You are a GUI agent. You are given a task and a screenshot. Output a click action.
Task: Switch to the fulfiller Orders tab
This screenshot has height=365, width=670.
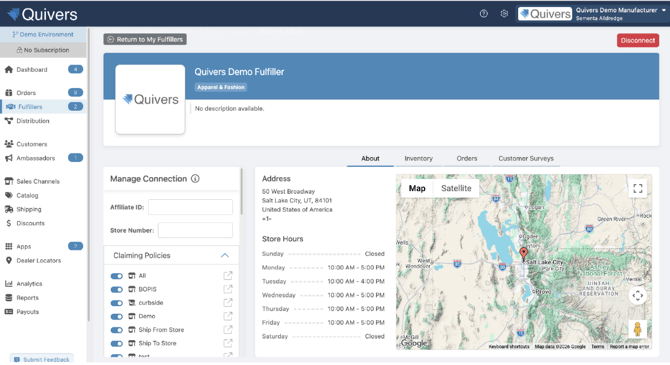[467, 159]
